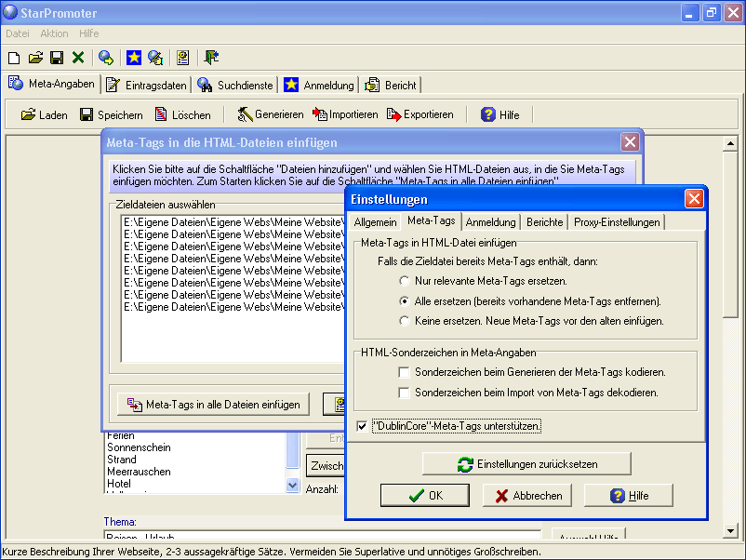
Task: Click the Exportieren toolbar item
Action: [420, 114]
